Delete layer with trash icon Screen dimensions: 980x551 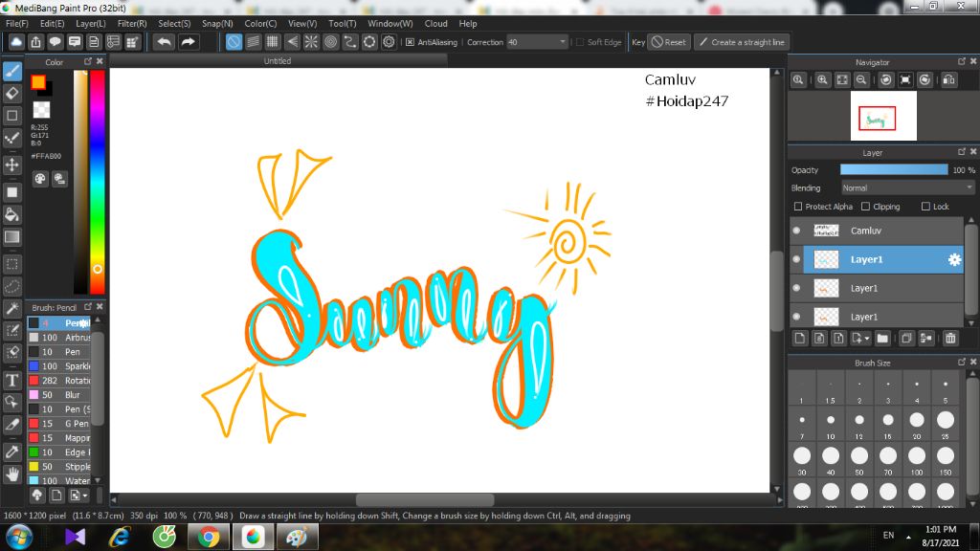click(950, 338)
